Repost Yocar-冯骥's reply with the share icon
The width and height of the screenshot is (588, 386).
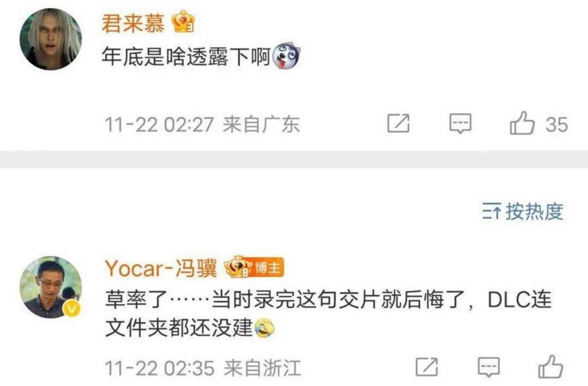[427, 366]
